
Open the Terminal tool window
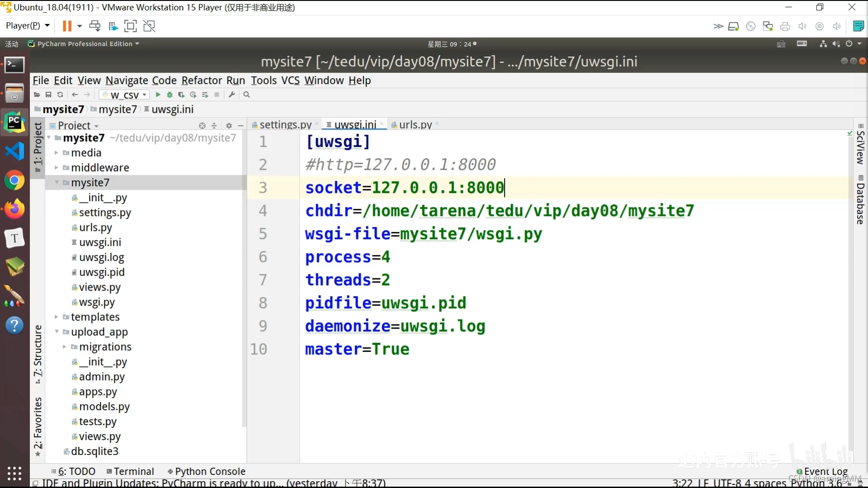[133, 471]
